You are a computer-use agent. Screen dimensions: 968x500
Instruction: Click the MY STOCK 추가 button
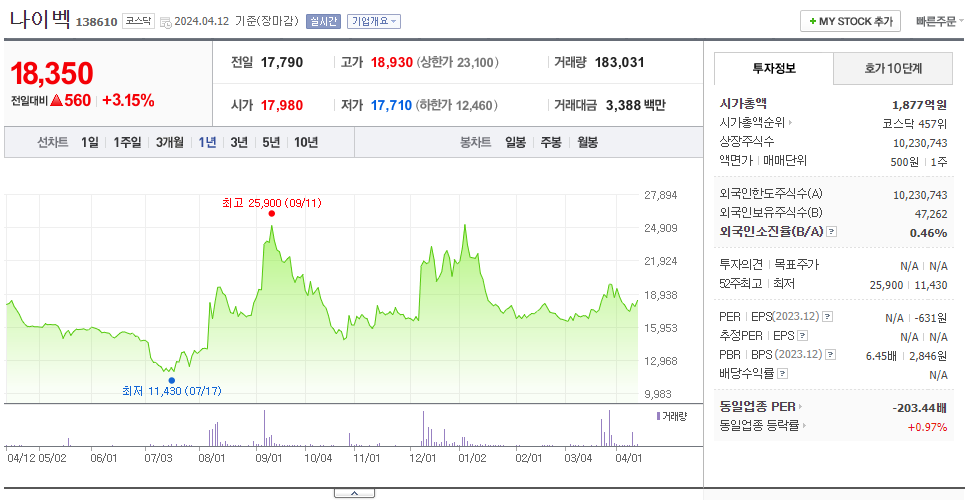850,21
